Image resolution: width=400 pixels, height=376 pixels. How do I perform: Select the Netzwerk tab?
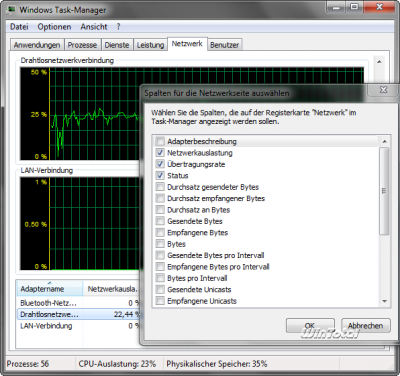(187, 44)
